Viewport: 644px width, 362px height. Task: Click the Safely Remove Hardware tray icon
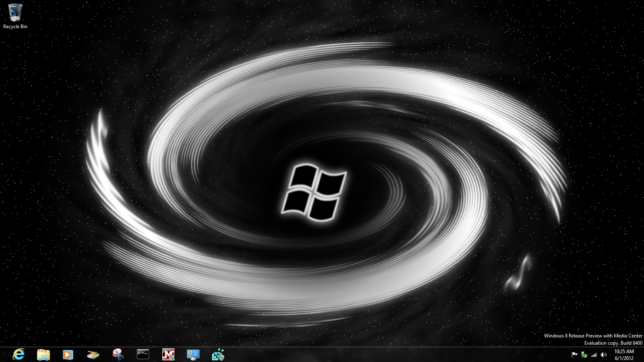pos(584,355)
